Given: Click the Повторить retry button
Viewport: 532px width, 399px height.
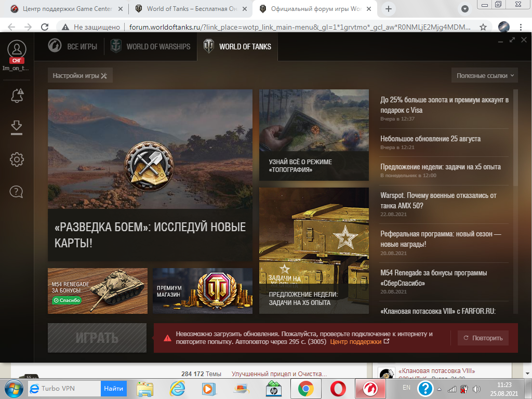Looking at the screenshot, I should coord(483,338).
